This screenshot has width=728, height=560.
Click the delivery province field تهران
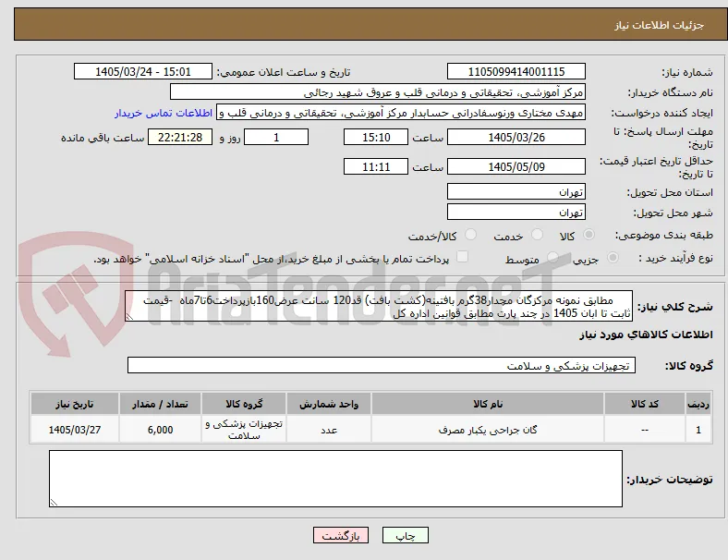point(516,191)
